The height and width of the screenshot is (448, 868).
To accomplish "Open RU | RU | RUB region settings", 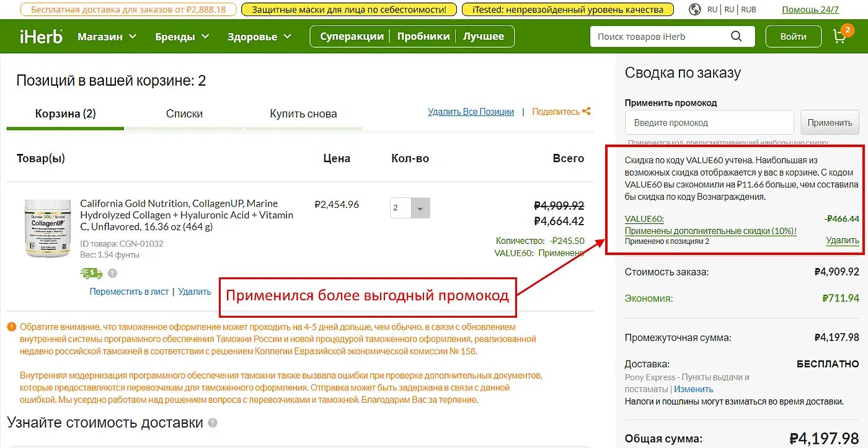I will pos(732,9).
